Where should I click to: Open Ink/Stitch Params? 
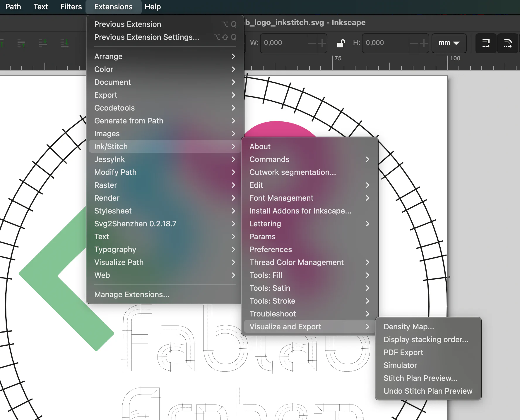(x=310, y=237)
